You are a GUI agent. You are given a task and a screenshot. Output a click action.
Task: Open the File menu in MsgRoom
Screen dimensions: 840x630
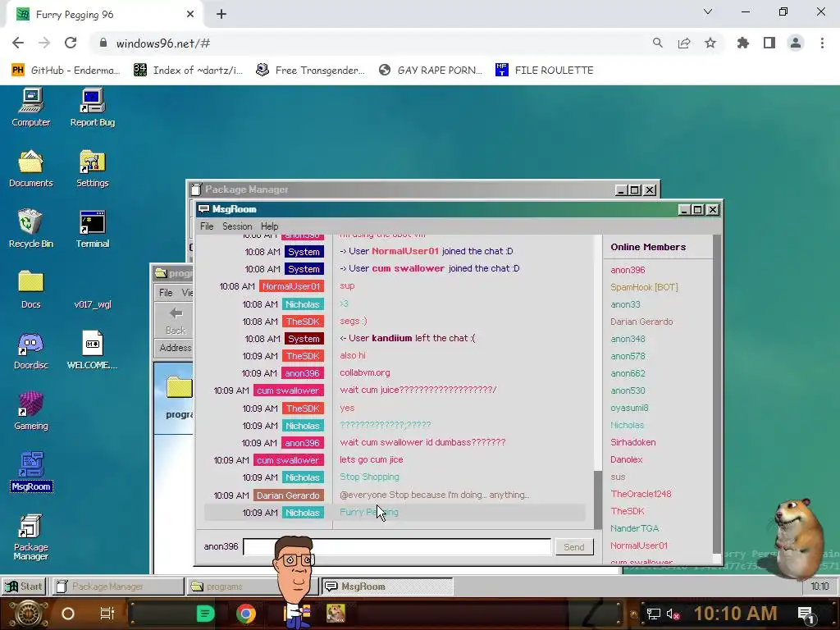207,226
